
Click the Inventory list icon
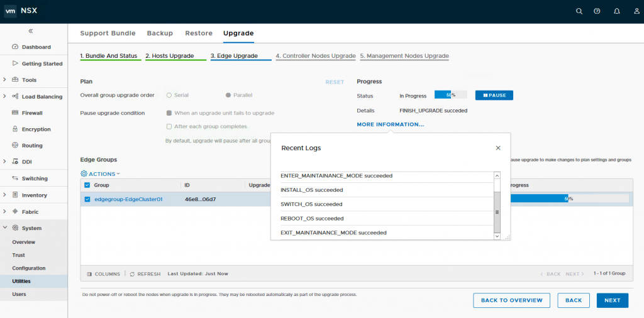point(15,195)
